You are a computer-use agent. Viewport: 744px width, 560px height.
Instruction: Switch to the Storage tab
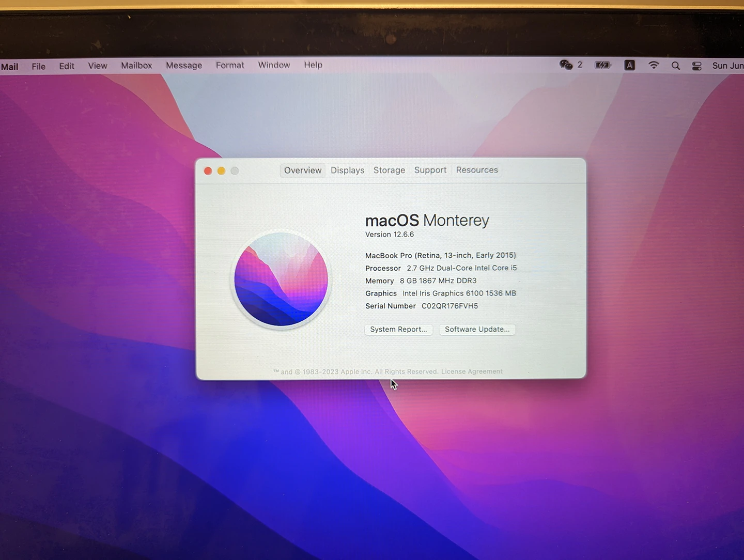389,170
